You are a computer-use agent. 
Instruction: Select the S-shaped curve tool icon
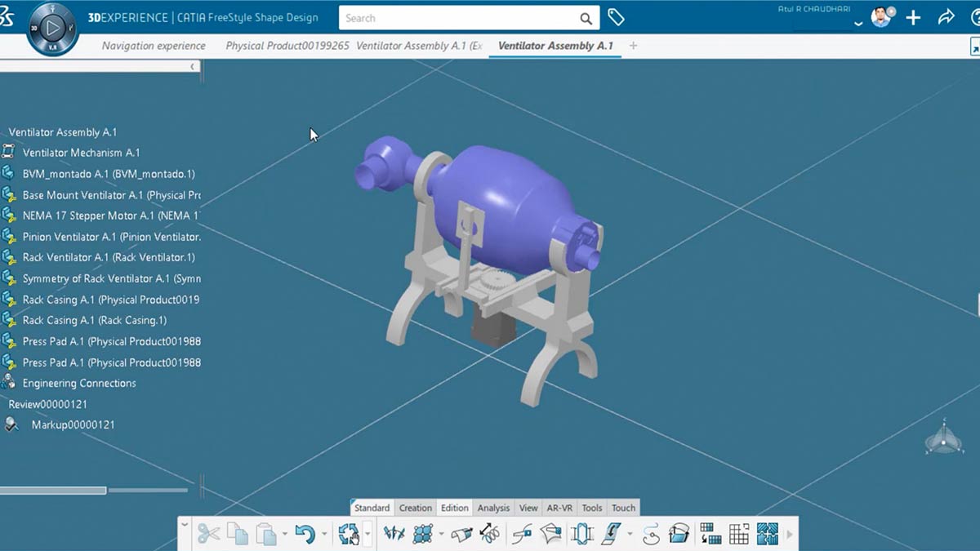coord(651,534)
